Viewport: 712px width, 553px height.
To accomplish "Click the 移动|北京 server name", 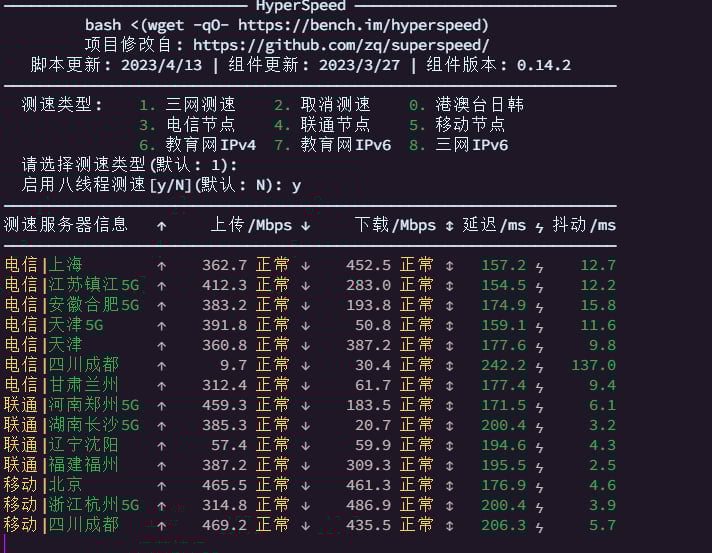I will 43,484.
